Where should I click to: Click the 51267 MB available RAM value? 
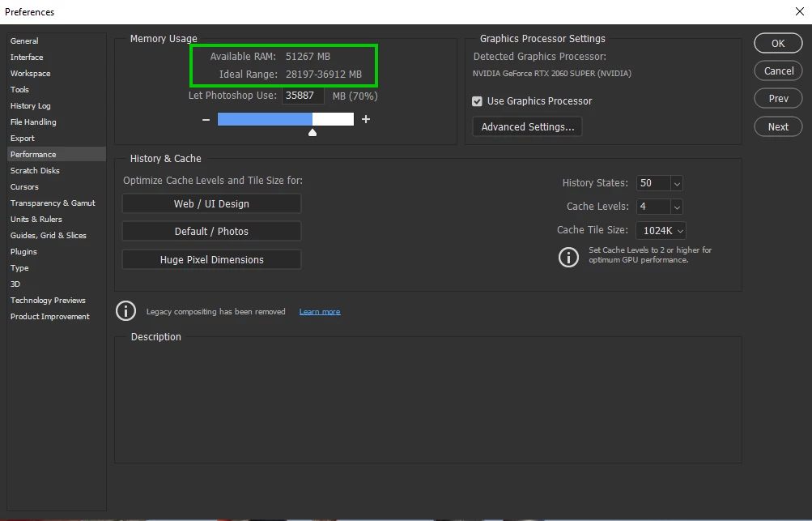[308, 57]
